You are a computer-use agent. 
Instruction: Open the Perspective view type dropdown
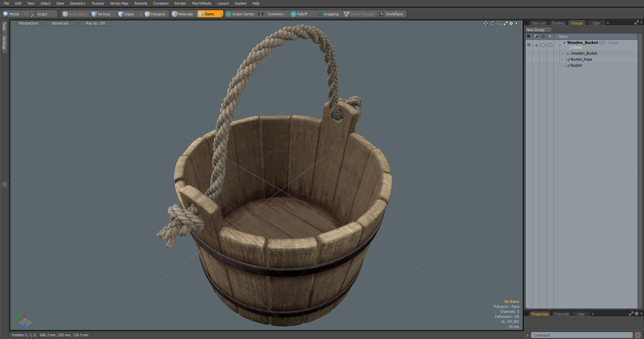point(28,23)
